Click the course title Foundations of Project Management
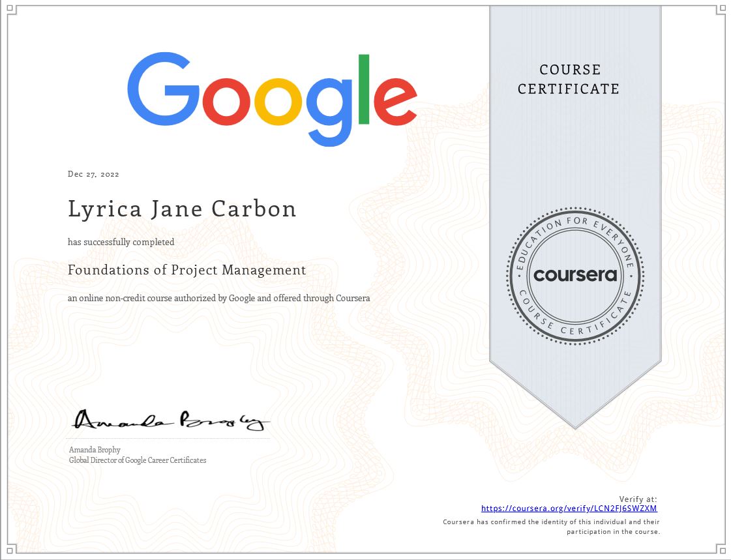The image size is (731, 560). point(186,269)
